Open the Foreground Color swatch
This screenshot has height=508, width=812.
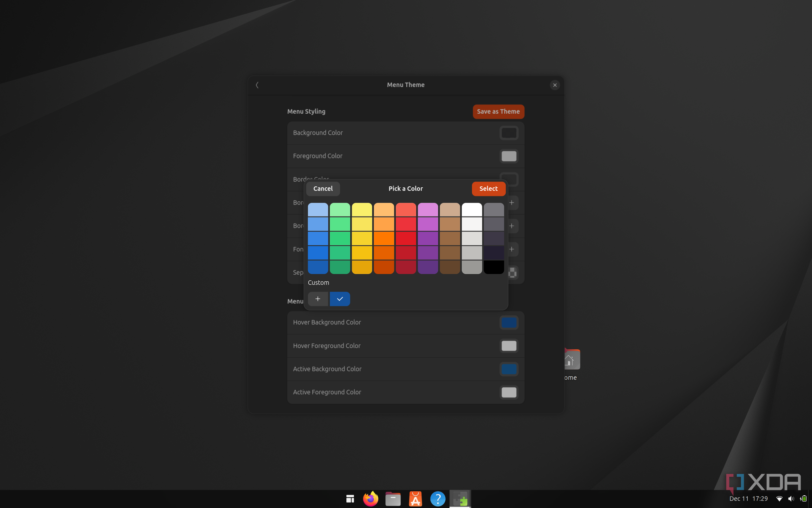click(x=509, y=156)
